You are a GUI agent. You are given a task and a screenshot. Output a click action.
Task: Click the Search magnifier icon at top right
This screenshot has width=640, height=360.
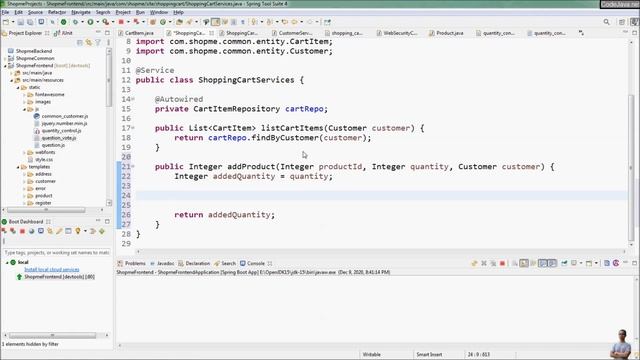coord(607,22)
